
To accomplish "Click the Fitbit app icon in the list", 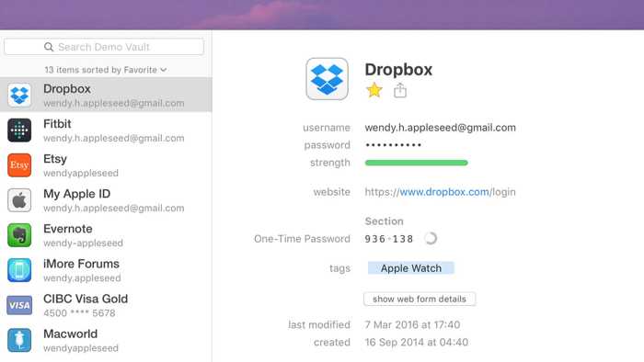I will coord(19,130).
